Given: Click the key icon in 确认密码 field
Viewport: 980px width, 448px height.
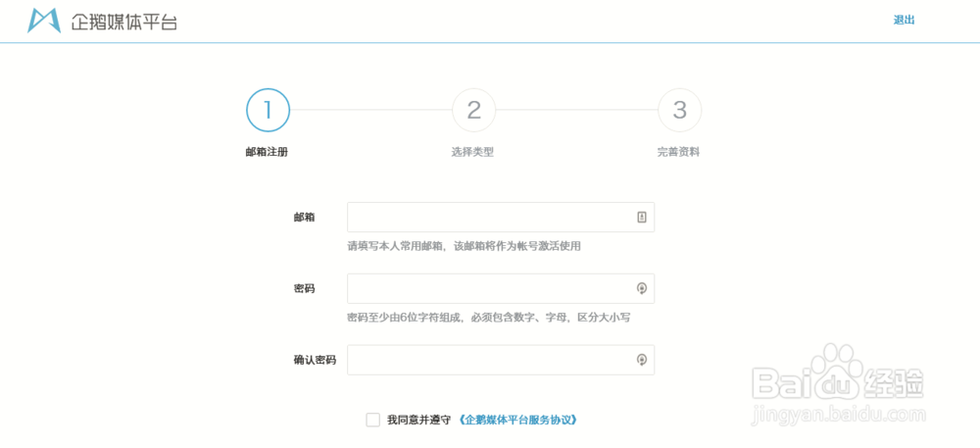Looking at the screenshot, I should (x=642, y=360).
